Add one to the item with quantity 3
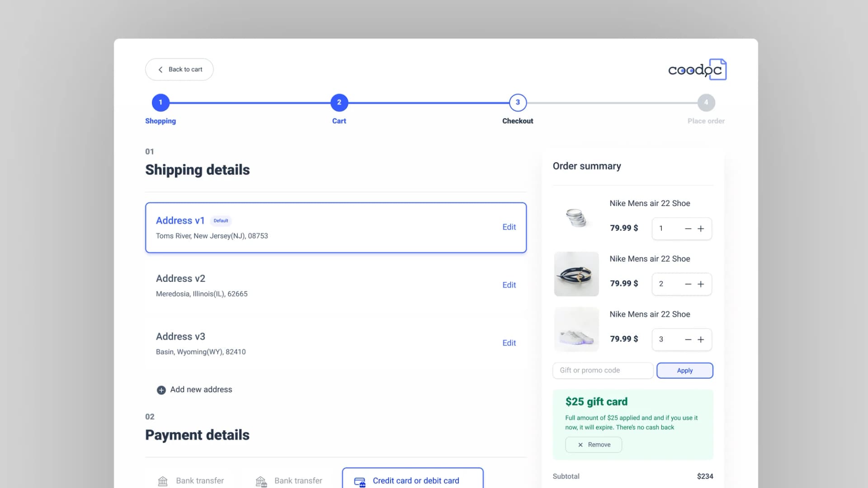Screen dimensions: 868x488 coord(701,340)
